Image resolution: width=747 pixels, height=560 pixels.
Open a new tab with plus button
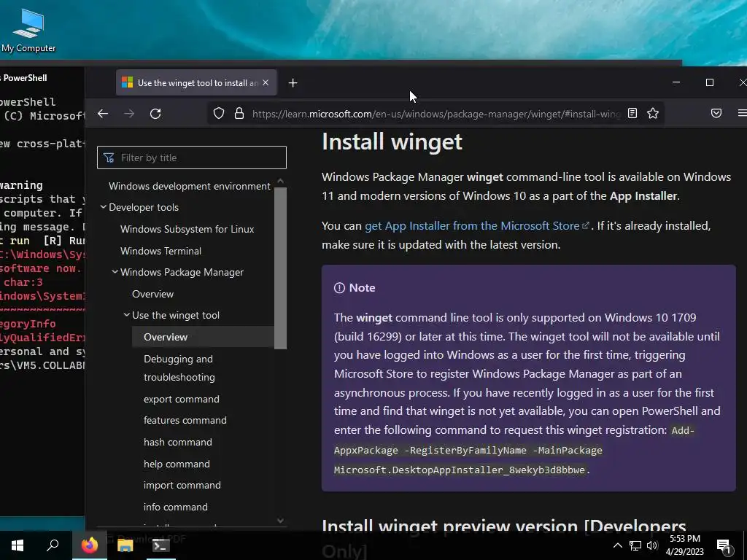click(x=293, y=83)
